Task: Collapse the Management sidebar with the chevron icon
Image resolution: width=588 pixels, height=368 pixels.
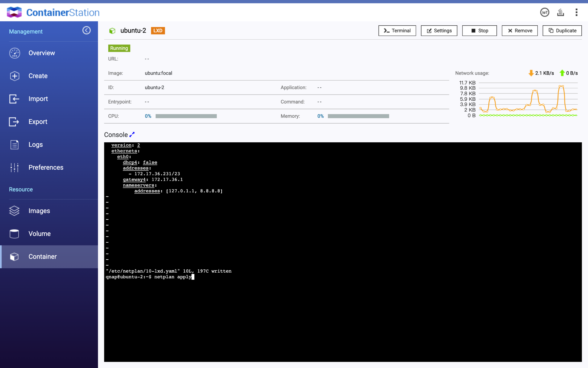Action: coord(86,30)
